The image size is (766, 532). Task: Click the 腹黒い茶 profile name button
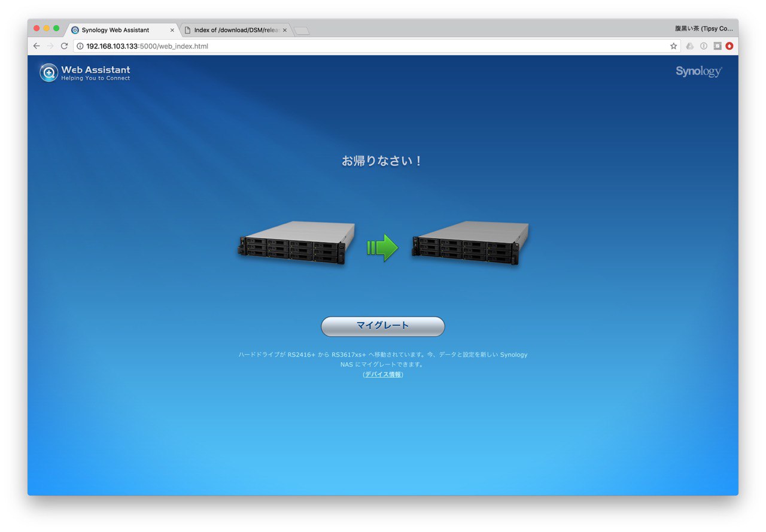click(x=704, y=28)
